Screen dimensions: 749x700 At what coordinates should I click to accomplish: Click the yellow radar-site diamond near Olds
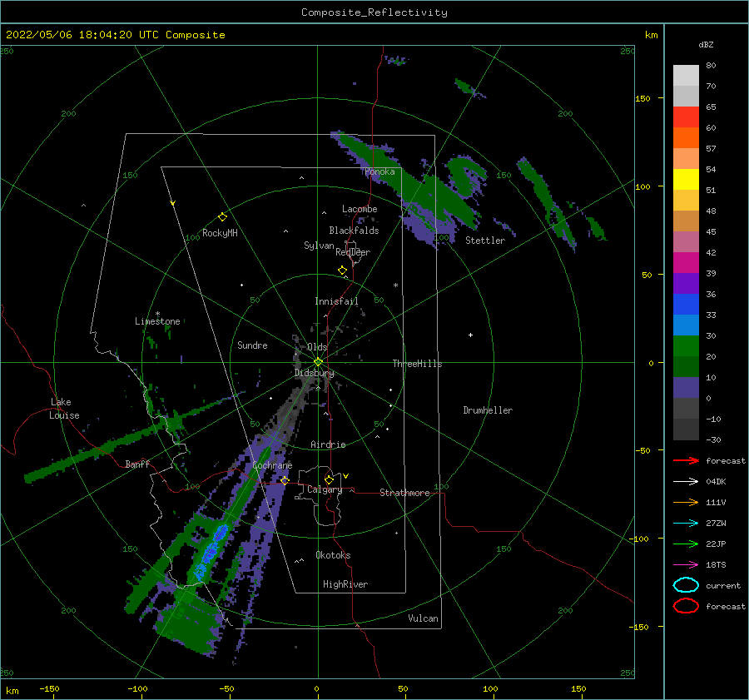tap(318, 362)
